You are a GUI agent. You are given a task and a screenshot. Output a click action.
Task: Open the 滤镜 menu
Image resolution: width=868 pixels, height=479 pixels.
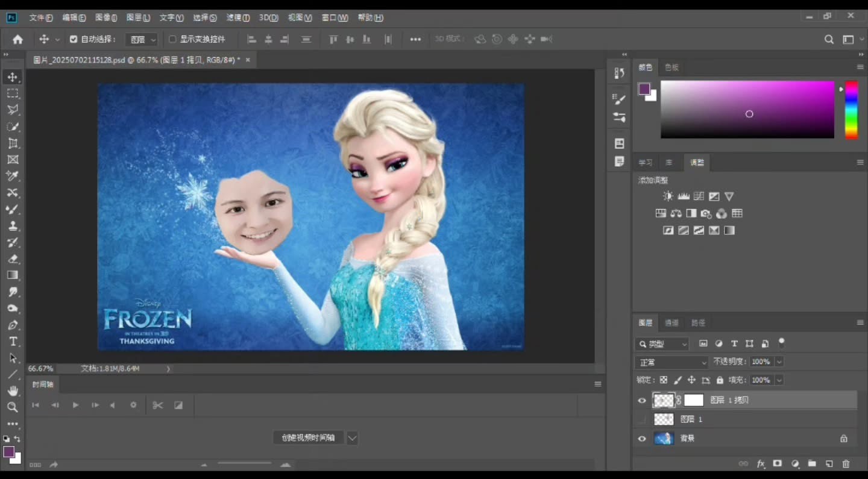click(238, 17)
